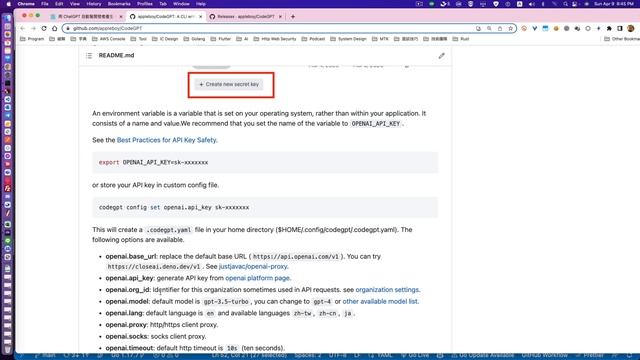The image size is (640, 360).
Task: Close the ChatGPT first tab
Action: (121, 17)
